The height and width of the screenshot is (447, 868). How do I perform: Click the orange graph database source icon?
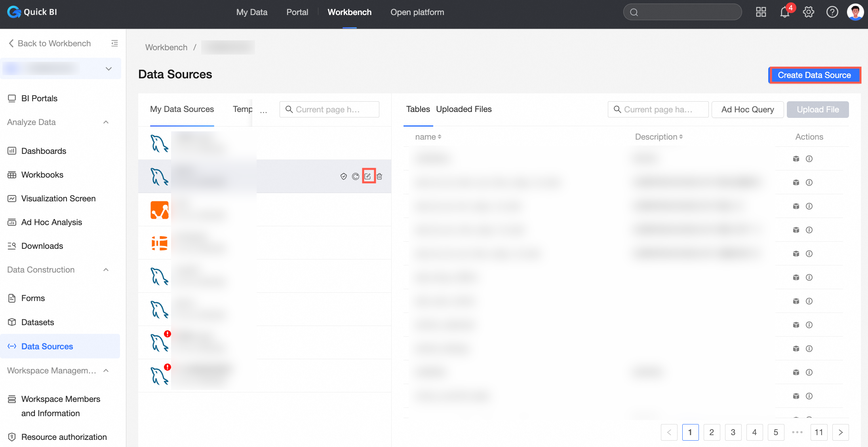tap(160, 210)
